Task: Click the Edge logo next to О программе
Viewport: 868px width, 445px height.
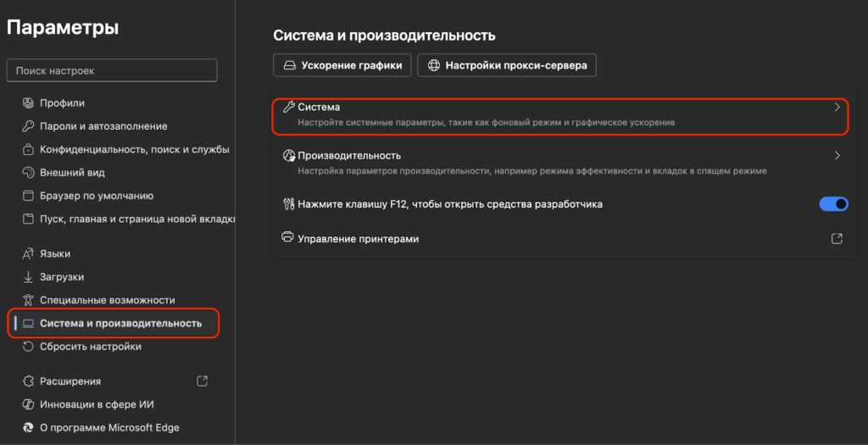Action: 28,427
